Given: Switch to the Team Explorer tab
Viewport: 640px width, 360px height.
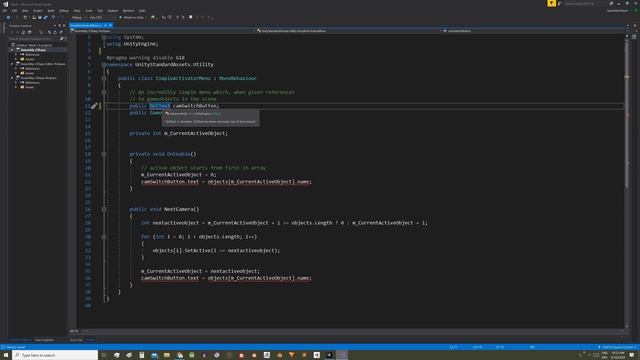Looking at the screenshot, I should [44, 340].
